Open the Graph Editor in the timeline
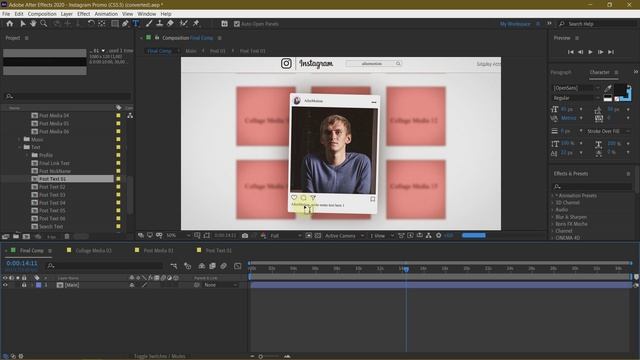The image size is (640, 360). click(238, 266)
